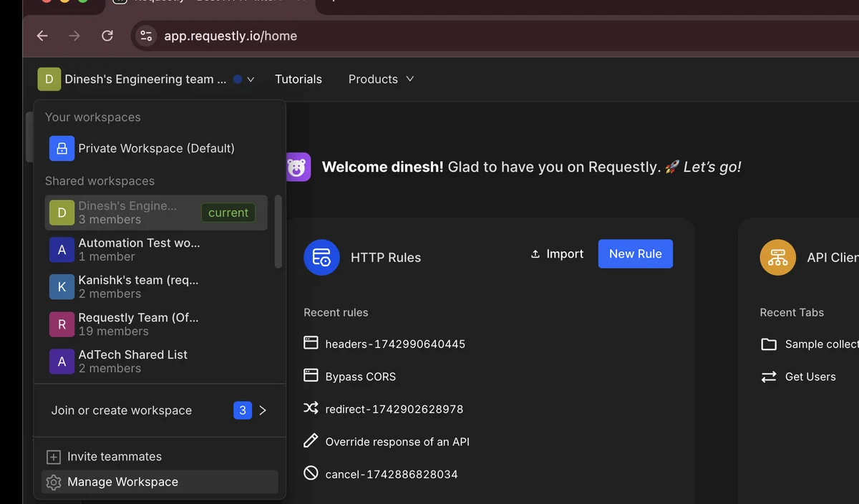Click the blue 3 invitations badge
Viewport: 859px width, 504px height.
243,410
